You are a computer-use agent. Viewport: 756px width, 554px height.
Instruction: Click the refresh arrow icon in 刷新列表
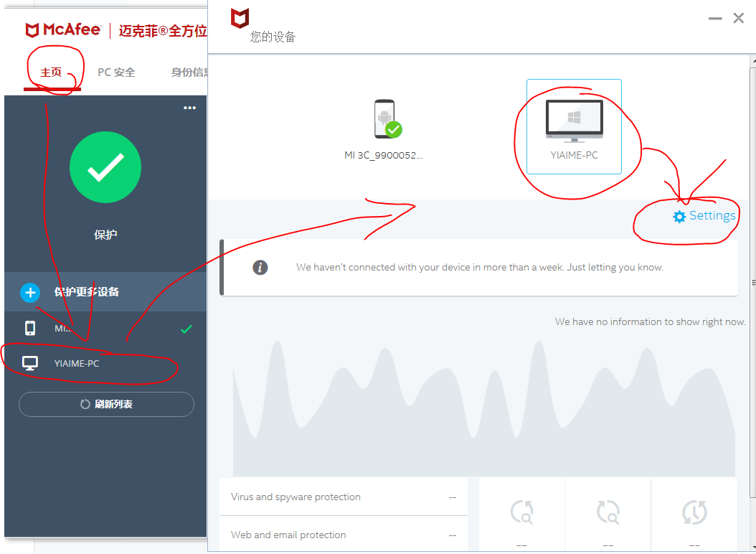[x=85, y=405]
